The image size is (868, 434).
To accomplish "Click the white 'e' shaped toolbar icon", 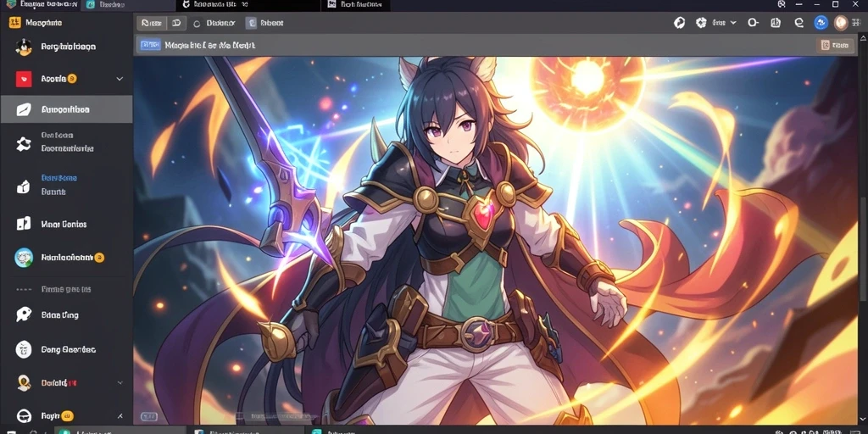I will (798, 23).
